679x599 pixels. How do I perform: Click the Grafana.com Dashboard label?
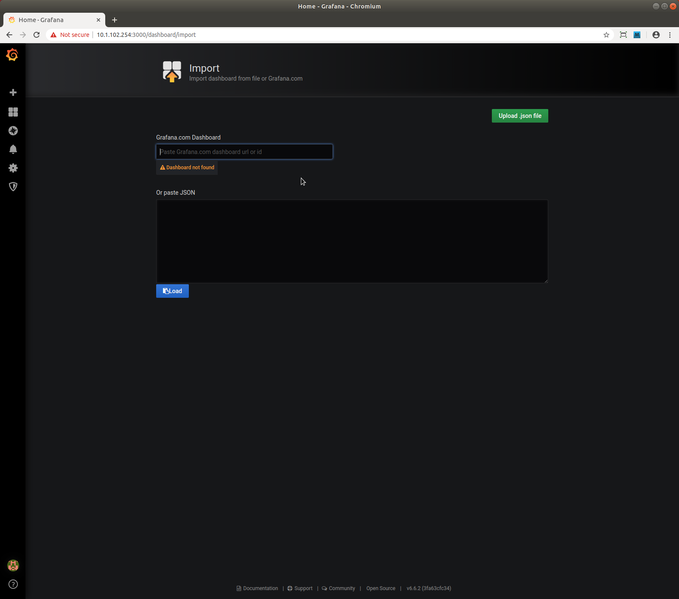pyautogui.click(x=188, y=137)
